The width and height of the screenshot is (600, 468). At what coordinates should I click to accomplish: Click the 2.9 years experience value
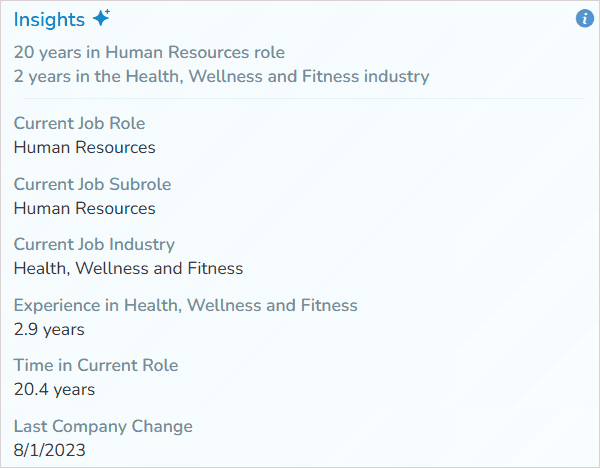click(x=49, y=329)
